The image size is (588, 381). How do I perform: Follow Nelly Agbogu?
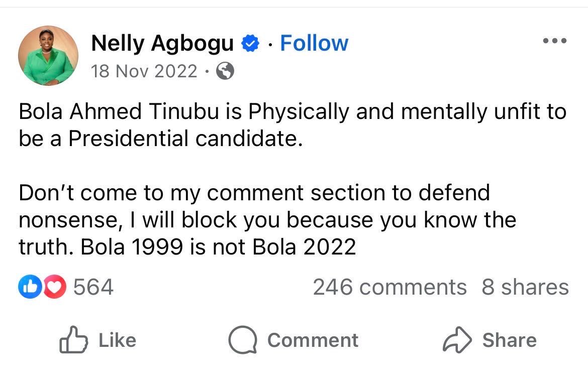(x=314, y=43)
